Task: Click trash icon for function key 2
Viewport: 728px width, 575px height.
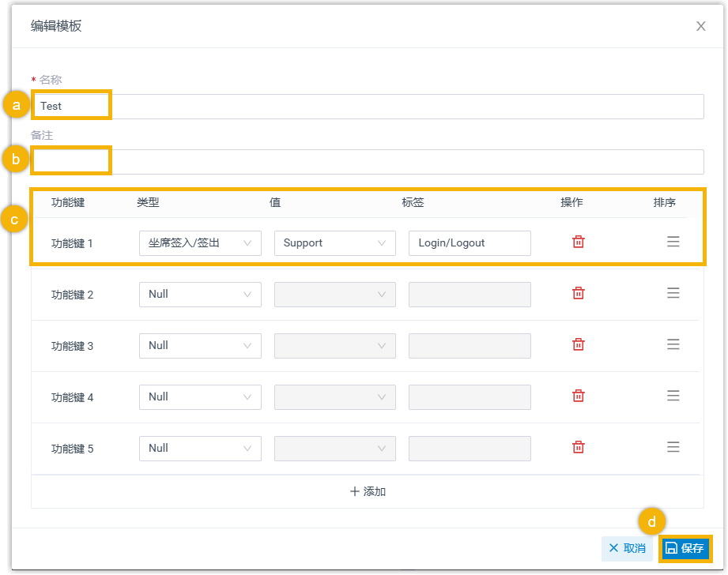Action: (x=578, y=293)
